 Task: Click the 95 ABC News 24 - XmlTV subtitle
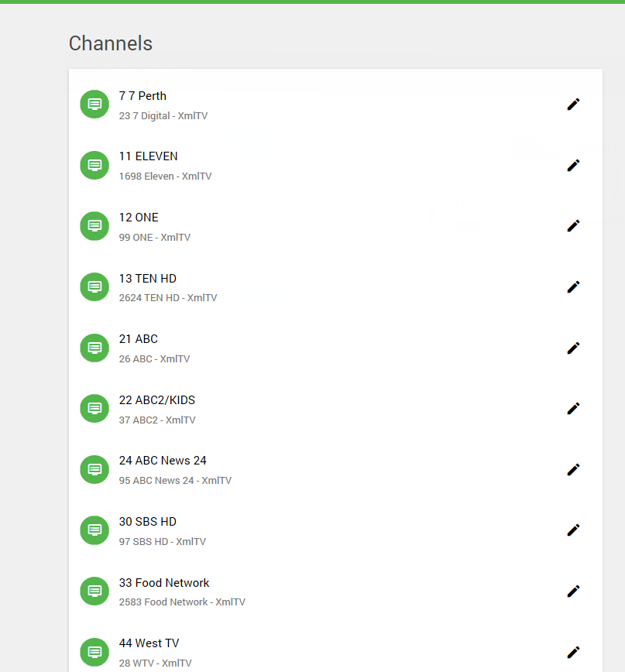coord(175,480)
